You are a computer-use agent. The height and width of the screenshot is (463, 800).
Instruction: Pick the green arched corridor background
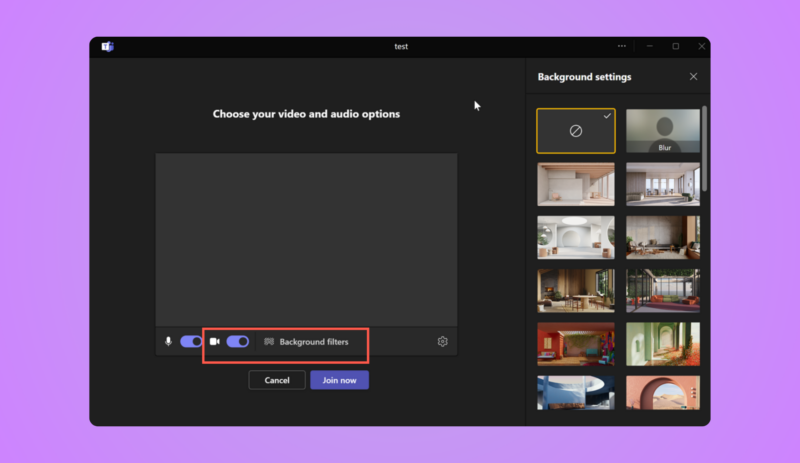click(x=663, y=344)
